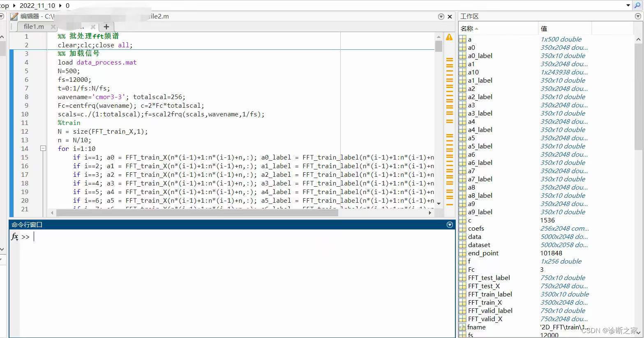Select the a3 variable icon
The image size is (644, 338).
pyautogui.click(x=462, y=105)
